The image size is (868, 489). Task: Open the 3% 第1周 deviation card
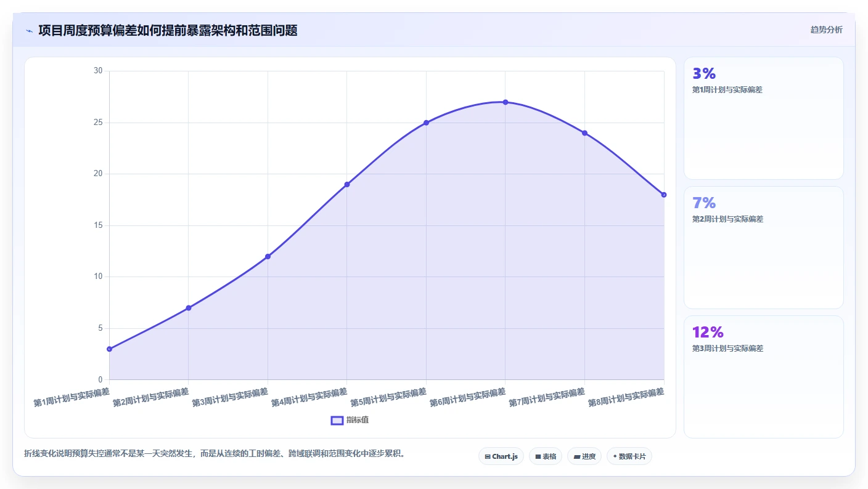(x=764, y=118)
